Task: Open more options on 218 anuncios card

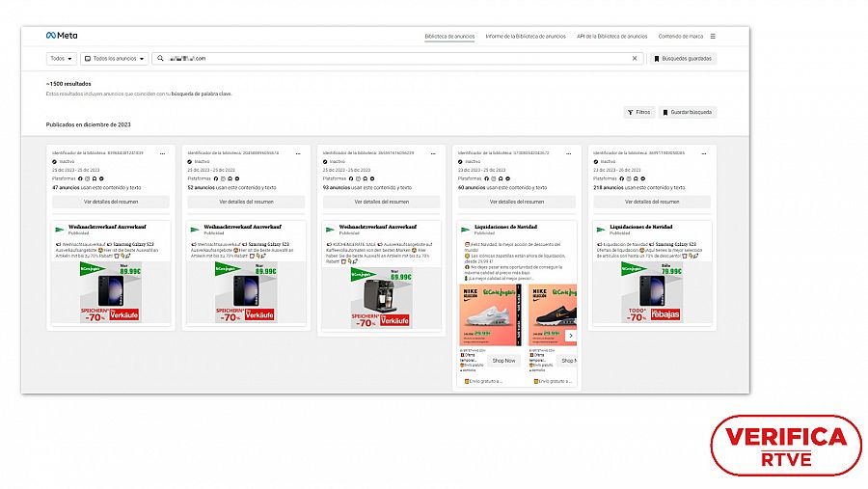Action: [704, 153]
